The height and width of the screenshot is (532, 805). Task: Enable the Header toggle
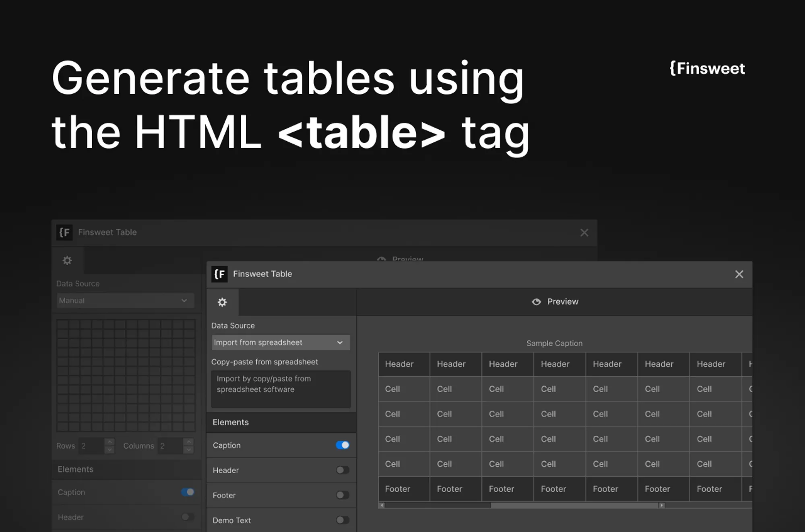point(343,470)
